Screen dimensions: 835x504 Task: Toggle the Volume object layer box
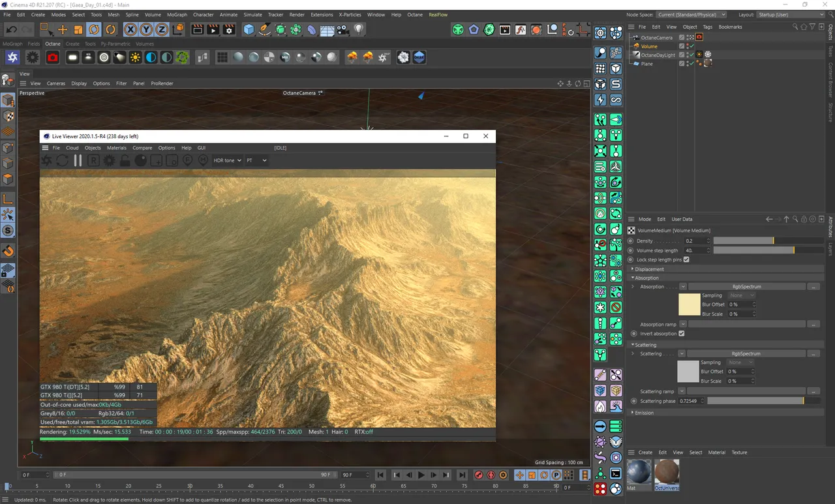pyautogui.click(x=682, y=46)
